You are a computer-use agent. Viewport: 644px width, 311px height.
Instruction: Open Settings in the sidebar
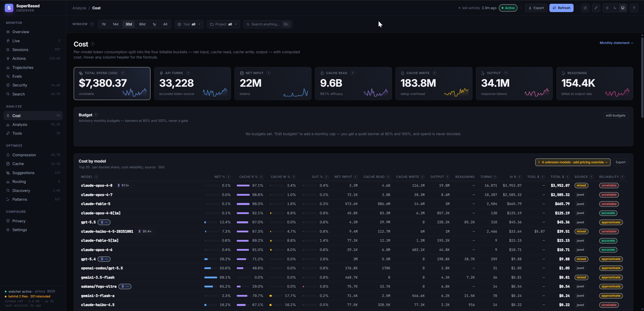click(x=33, y=230)
